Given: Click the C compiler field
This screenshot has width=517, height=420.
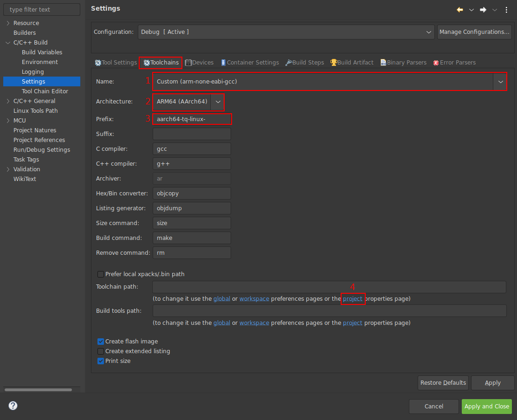Looking at the screenshot, I should pyautogui.click(x=192, y=149).
